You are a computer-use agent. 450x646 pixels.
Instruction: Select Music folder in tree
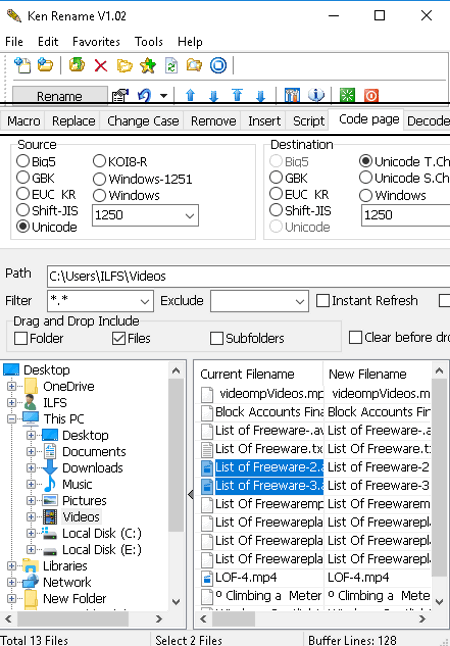pos(77,484)
